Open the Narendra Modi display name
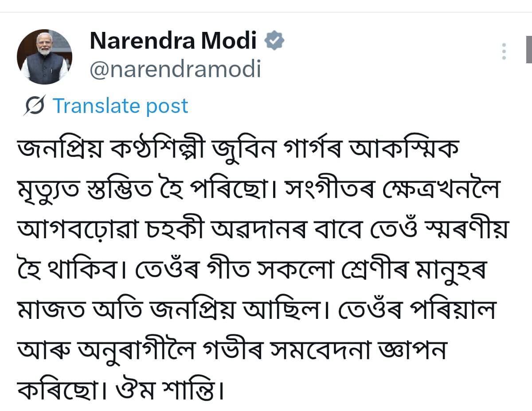Viewport: 532px width, 411px height. (x=173, y=41)
